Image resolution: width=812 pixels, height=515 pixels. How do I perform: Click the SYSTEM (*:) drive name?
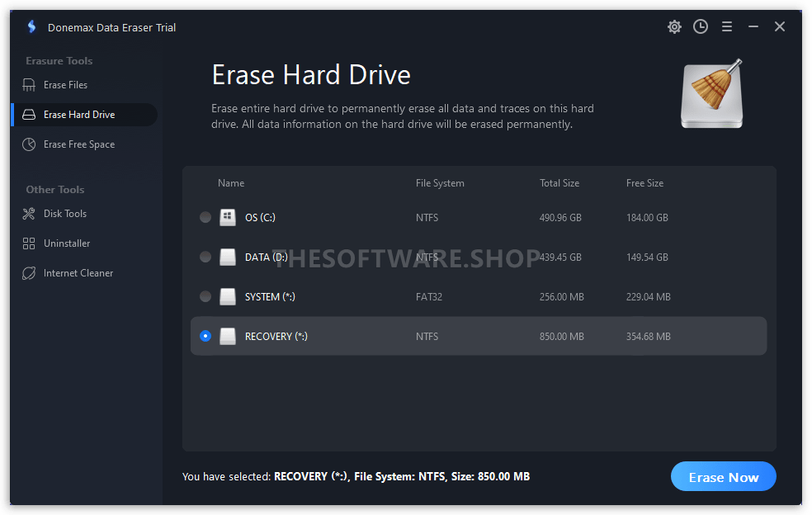270,297
